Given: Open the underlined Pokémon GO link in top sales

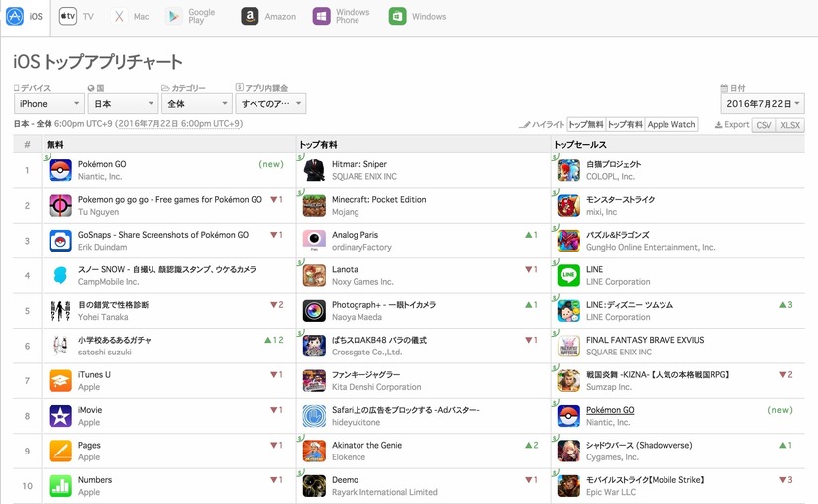Looking at the screenshot, I should click(610, 410).
